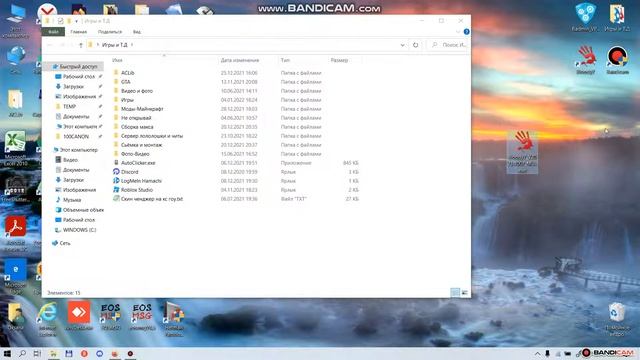Screen dimensions: 640x360
Task: Select the Сервер лололошки и читы folder
Action: (152, 136)
